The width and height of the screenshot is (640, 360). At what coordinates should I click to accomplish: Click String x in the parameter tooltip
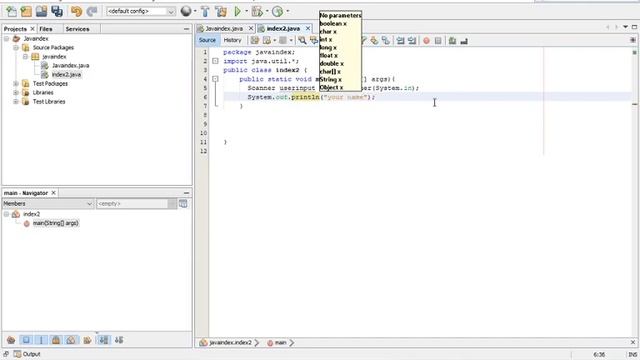pyautogui.click(x=331, y=80)
